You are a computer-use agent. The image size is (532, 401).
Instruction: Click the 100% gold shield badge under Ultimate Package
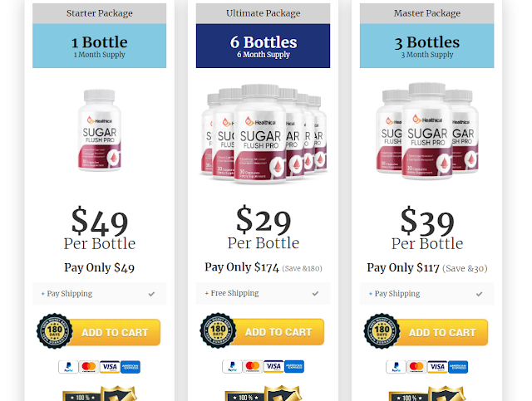pos(264,394)
